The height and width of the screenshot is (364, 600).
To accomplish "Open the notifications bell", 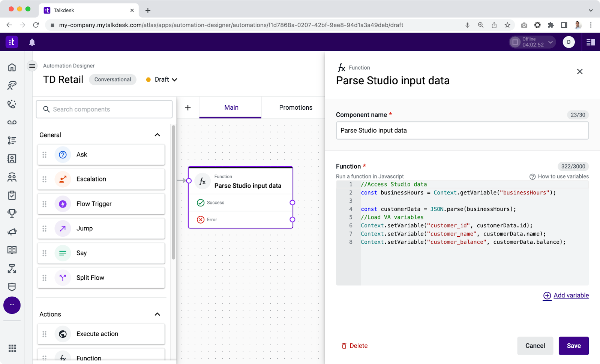I will pyautogui.click(x=32, y=42).
